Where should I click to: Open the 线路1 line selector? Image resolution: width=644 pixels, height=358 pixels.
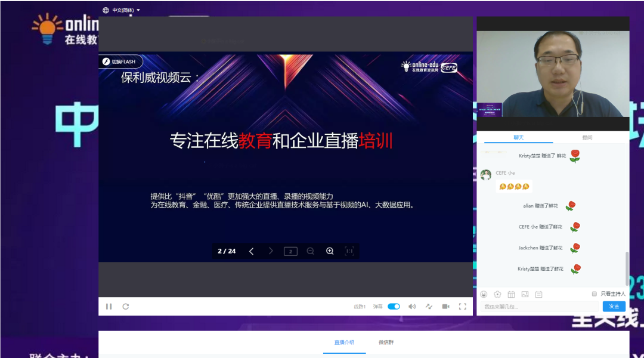tap(360, 307)
